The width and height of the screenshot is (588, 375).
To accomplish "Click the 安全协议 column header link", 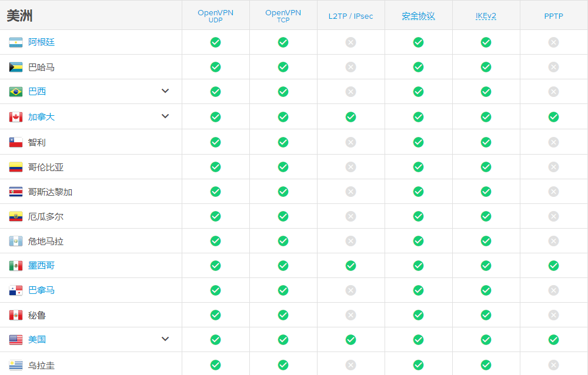I will pos(419,16).
